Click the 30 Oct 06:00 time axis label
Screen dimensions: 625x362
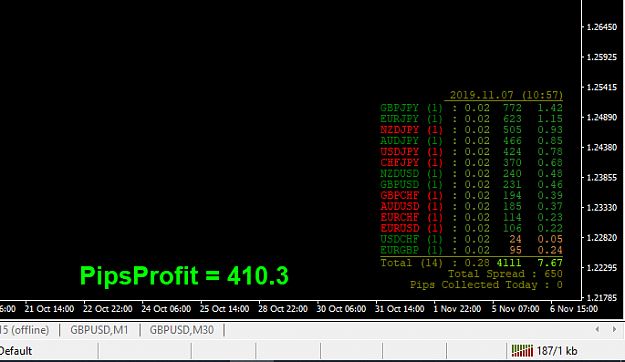341,309
